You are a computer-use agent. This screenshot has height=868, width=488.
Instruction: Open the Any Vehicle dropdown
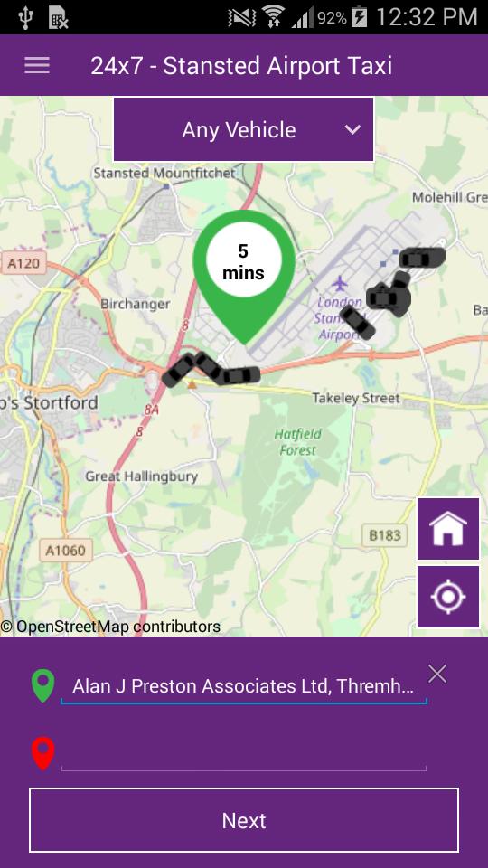(x=243, y=130)
